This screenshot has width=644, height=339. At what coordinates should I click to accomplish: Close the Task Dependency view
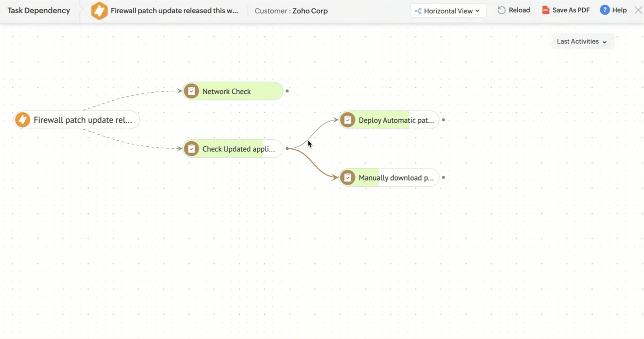click(x=638, y=10)
